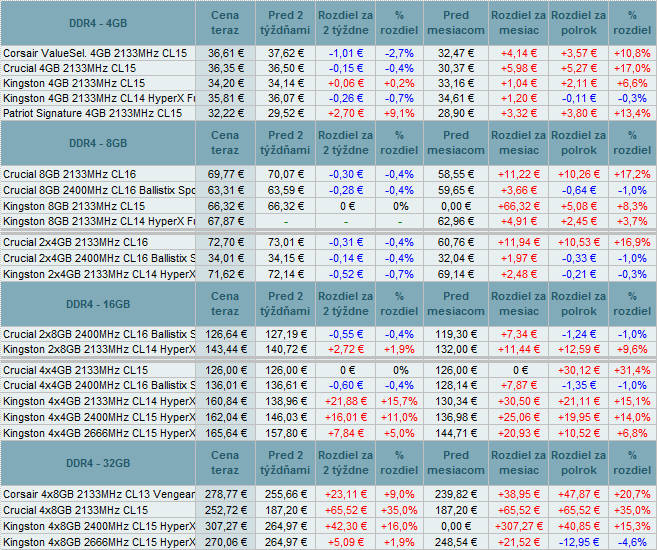Click Kingston 8GB 2133MHz CL15 product name
This screenshot has width=657, height=550.
[74, 206]
